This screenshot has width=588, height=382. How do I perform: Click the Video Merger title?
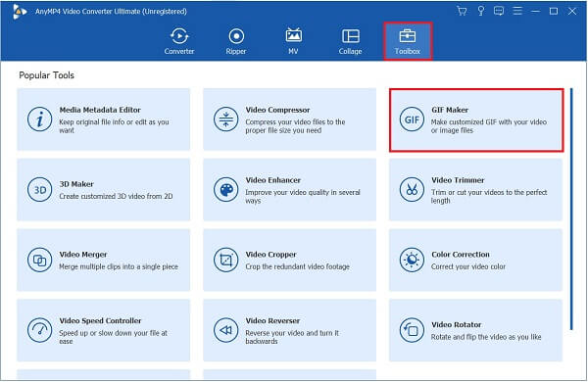(83, 254)
